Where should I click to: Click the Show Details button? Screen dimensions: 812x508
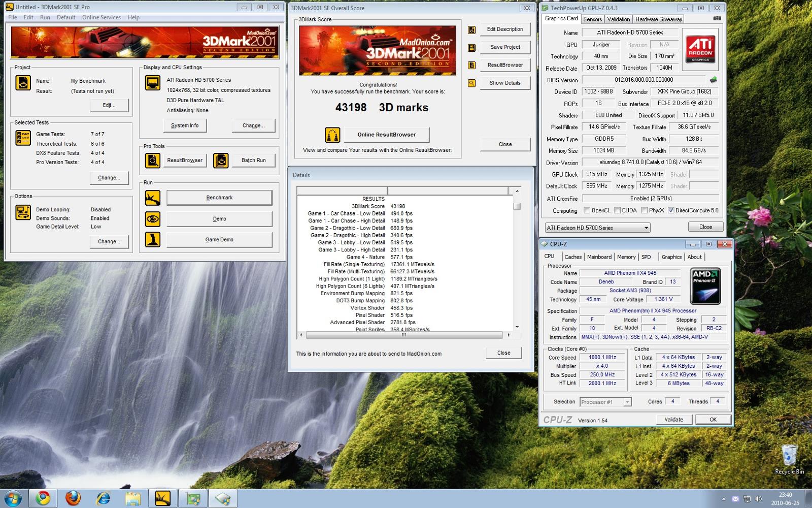point(505,83)
